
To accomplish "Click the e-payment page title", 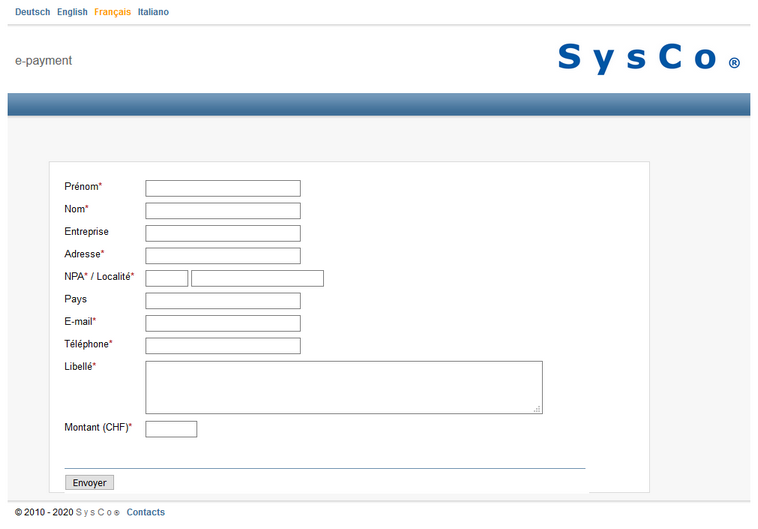I will [44, 61].
